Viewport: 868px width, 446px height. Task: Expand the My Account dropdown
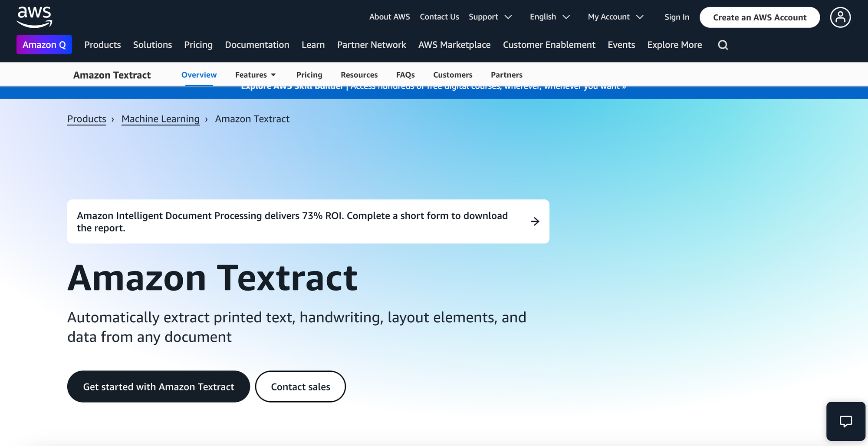615,17
